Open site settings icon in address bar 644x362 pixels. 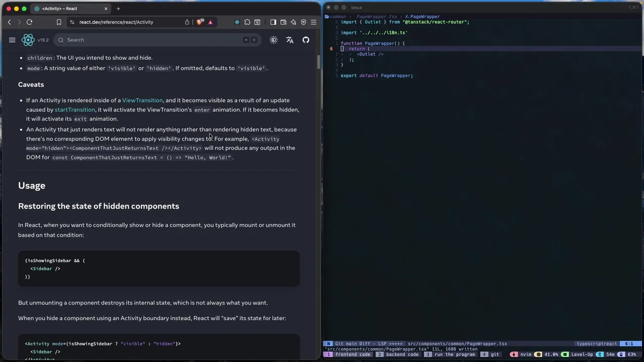tap(72, 22)
